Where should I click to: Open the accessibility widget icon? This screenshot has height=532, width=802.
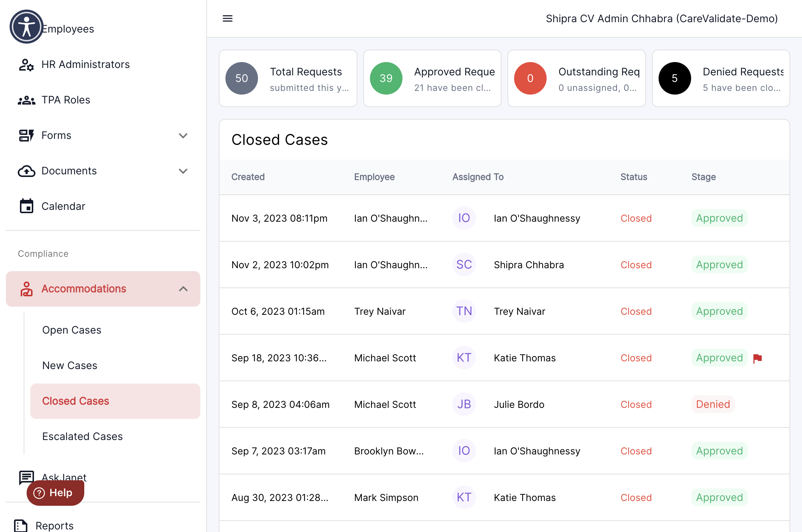point(27,27)
